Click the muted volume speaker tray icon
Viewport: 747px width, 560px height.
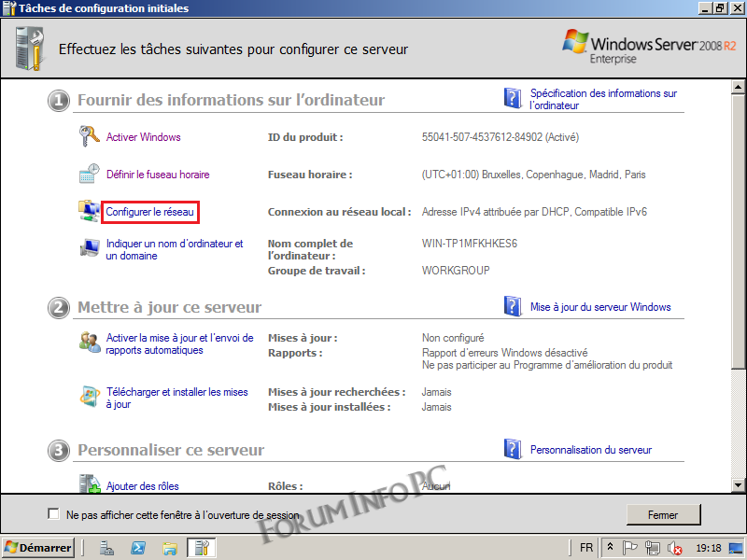[674, 548]
